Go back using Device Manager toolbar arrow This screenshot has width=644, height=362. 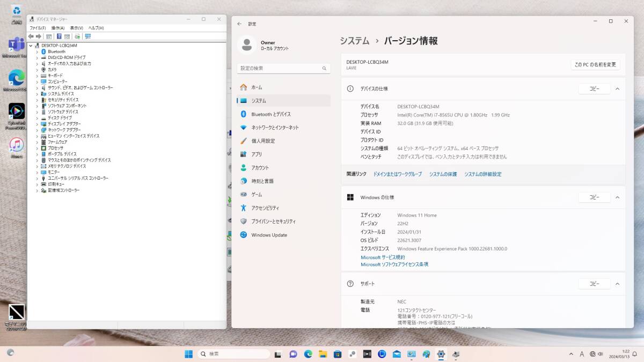[31, 36]
